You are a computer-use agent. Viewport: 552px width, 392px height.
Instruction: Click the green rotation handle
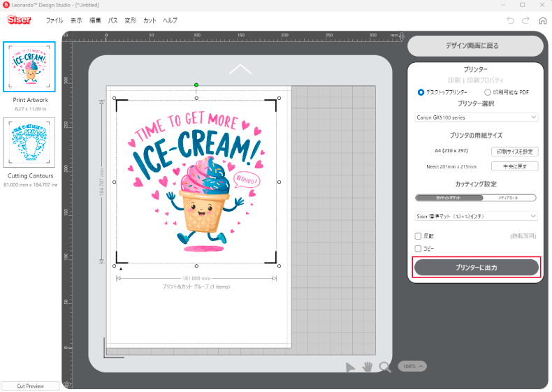(x=196, y=85)
